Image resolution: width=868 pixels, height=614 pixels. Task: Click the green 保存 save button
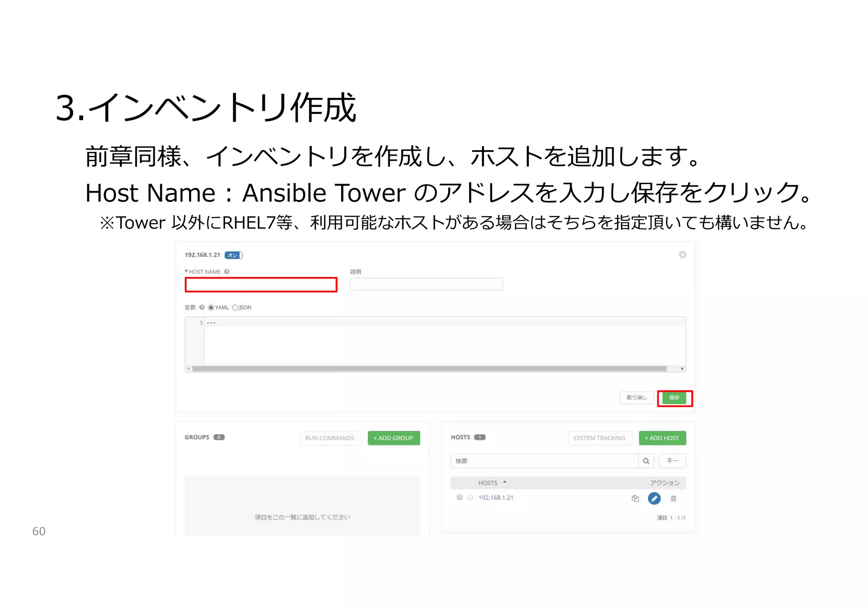tap(674, 398)
